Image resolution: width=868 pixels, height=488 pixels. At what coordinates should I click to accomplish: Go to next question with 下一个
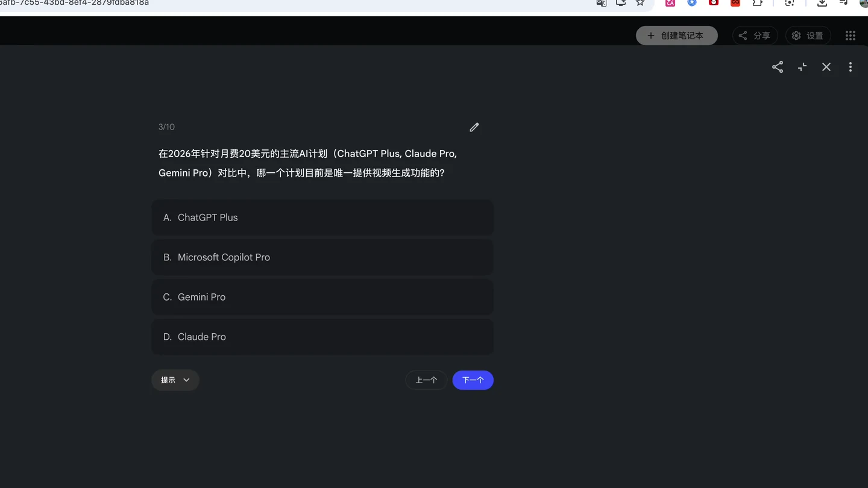(473, 380)
